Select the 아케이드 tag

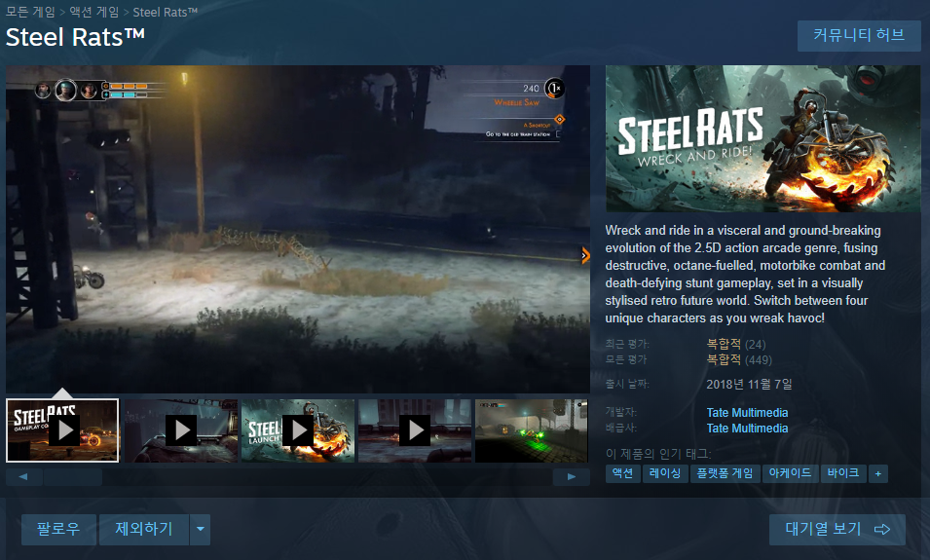click(790, 473)
